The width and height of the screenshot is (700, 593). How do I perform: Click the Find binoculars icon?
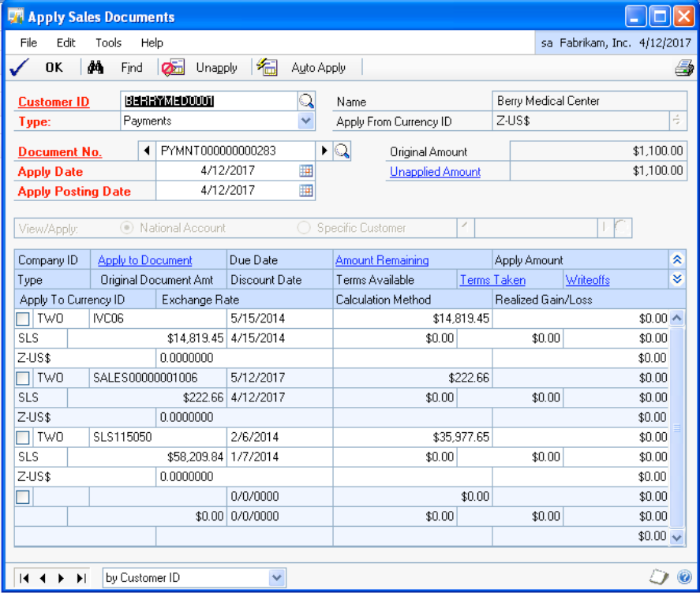pyautogui.click(x=96, y=68)
